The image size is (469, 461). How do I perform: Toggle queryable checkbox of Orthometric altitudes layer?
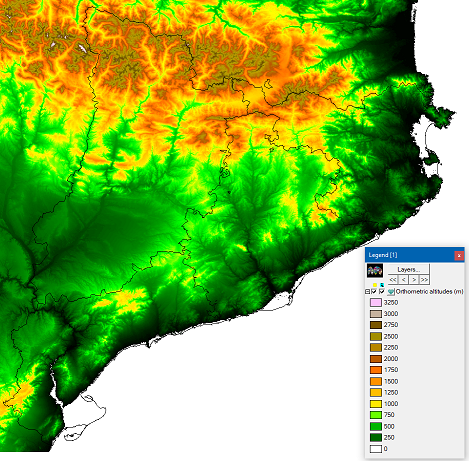[x=382, y=291]
